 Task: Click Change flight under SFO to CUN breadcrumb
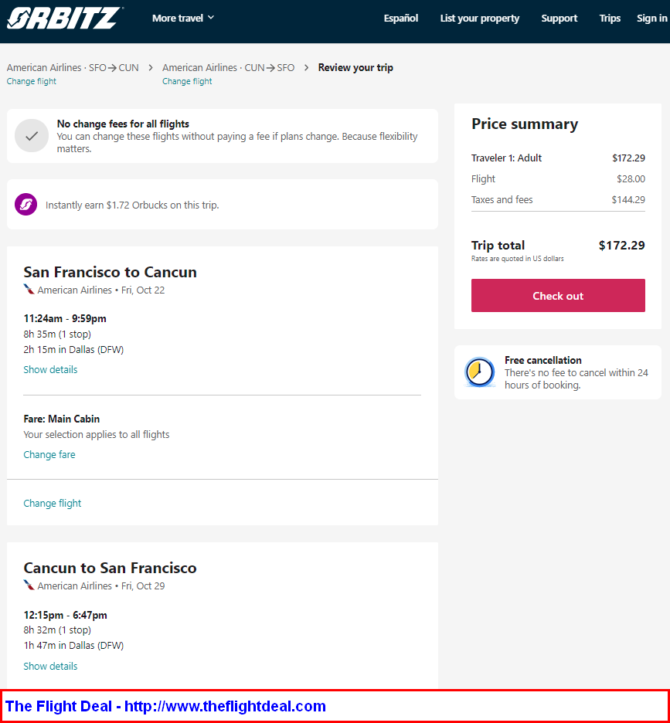pos(31,81)
